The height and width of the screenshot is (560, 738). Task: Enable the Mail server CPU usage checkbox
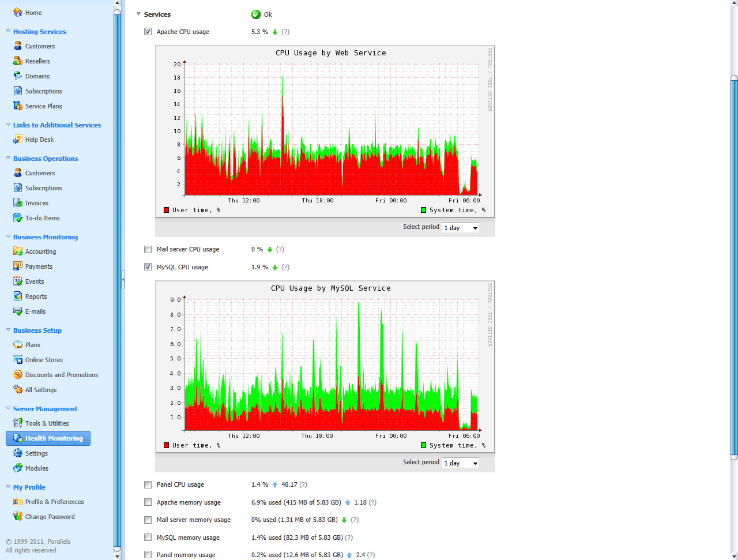click(x=148, y=250)
